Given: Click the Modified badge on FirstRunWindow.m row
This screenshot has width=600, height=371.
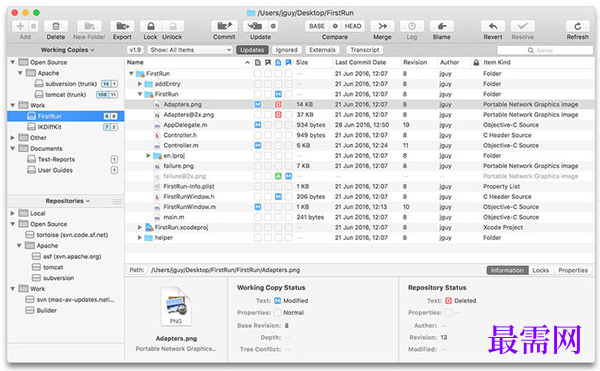Looking at the screenshot, I should tap(258, 207).
